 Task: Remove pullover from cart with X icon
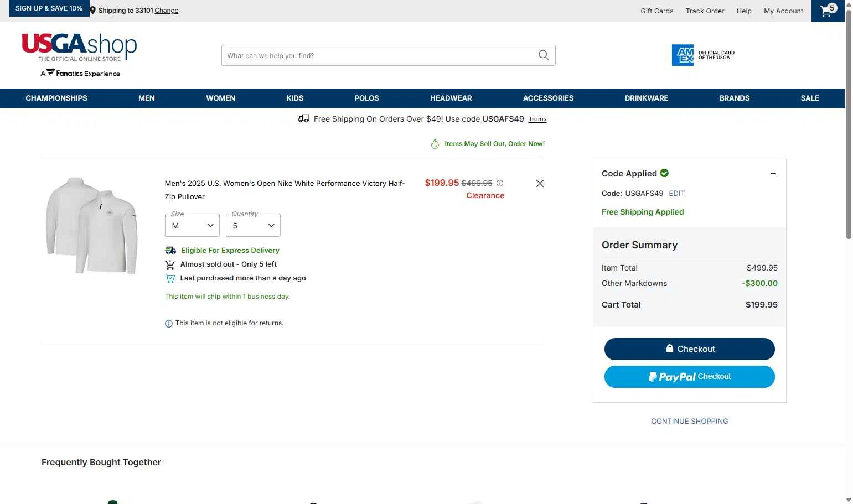click(x=540, y=184)
